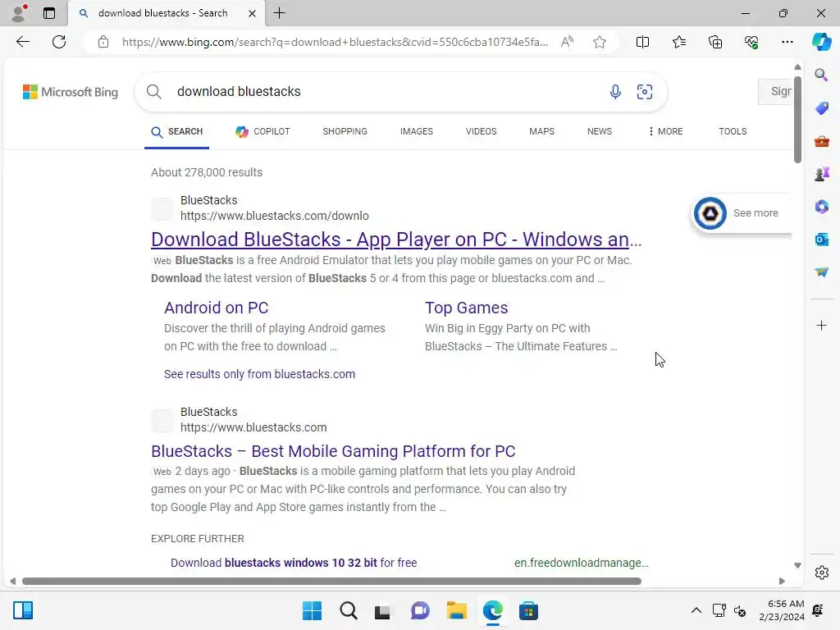
Task: Switch to the VIDEOS tab
Action: 481,131
